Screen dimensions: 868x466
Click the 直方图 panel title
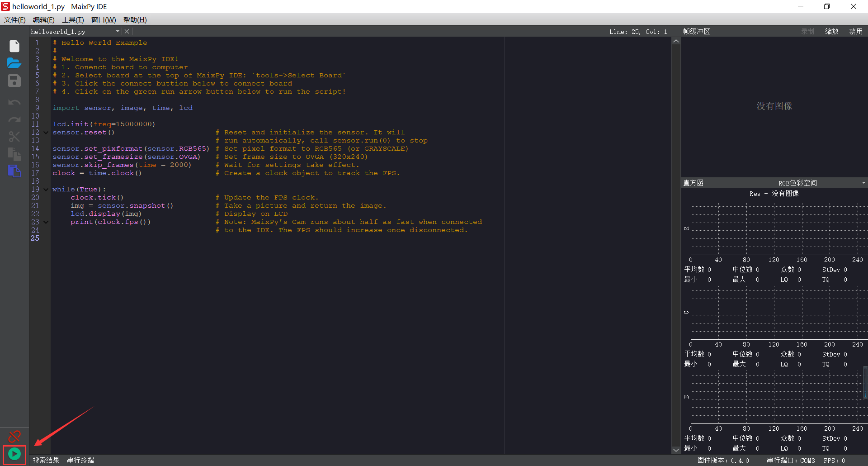(x=693, y=183)
